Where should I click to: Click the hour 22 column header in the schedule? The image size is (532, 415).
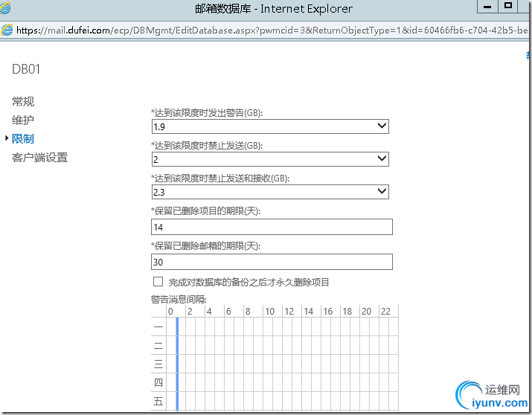click(x=385, y=311)
